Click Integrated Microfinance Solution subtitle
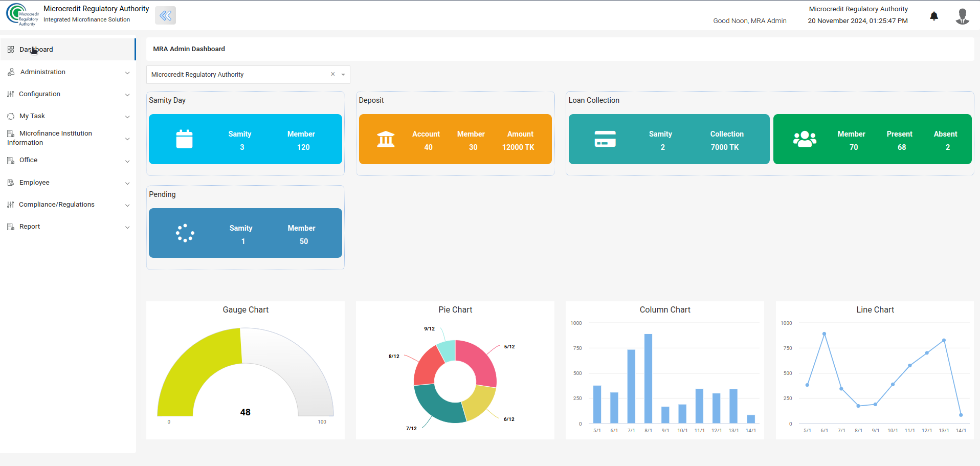Screen dimensions: 980x466 pyautogui.click(x=86, y=19)
